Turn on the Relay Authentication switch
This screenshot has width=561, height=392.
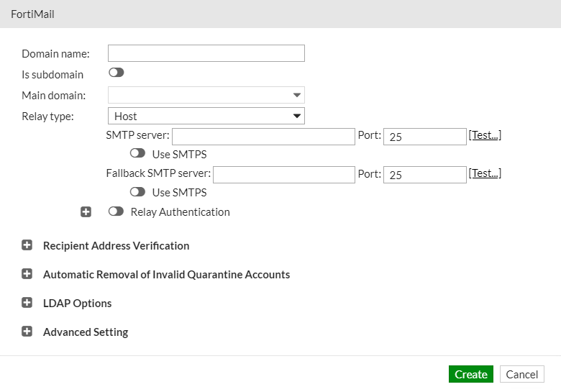pyautogui.click(x=116, y=212)
